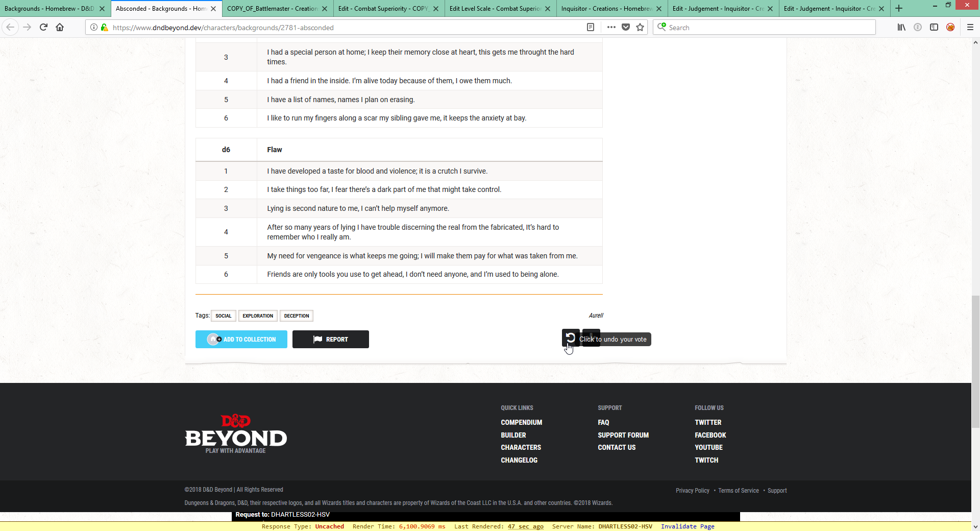
Task: Toggle the Firefox sidebar icon
Action: 934,28
